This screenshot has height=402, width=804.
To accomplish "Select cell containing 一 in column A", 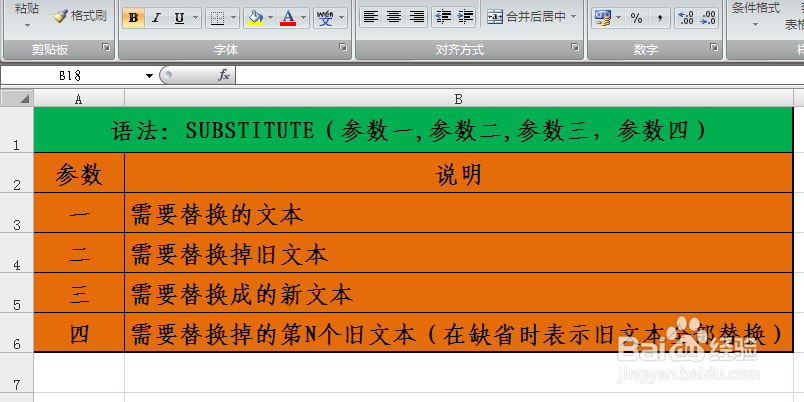I will pyautogui.click(x=79, y=213).
